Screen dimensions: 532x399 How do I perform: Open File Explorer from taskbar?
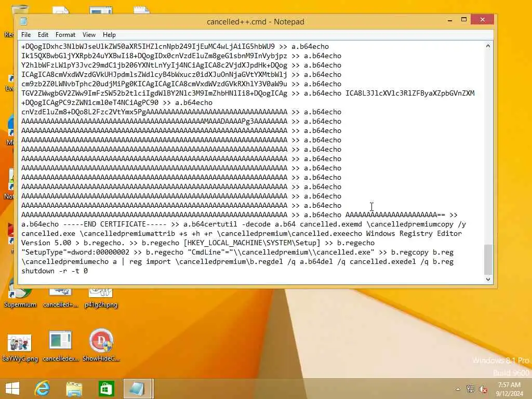[74, 389]
